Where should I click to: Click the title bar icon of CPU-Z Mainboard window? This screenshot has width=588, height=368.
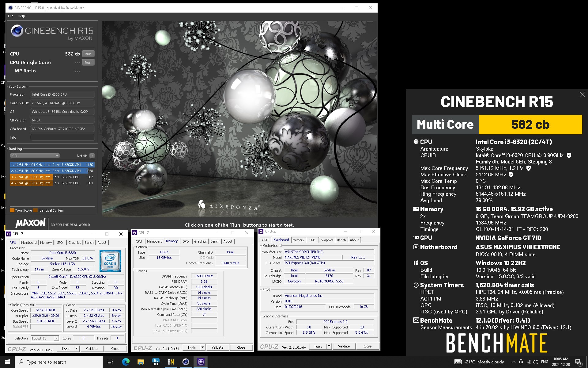click(261, 232)
